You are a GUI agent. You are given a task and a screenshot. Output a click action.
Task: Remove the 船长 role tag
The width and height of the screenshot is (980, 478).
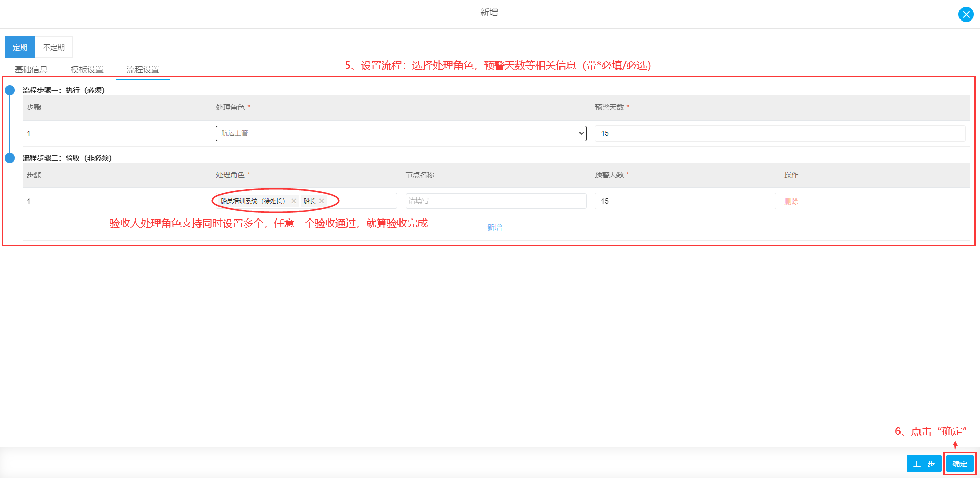tap(322, 201)
